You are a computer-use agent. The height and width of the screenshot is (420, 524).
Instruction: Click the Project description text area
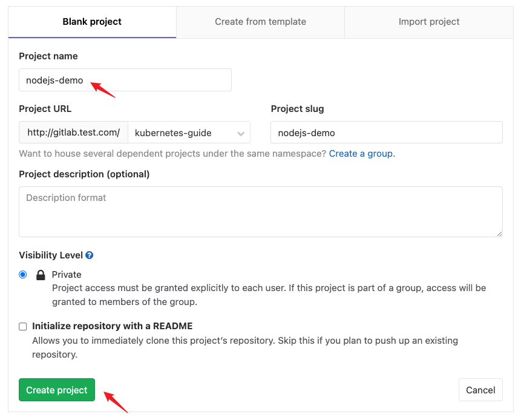click(x=261, y=211)
